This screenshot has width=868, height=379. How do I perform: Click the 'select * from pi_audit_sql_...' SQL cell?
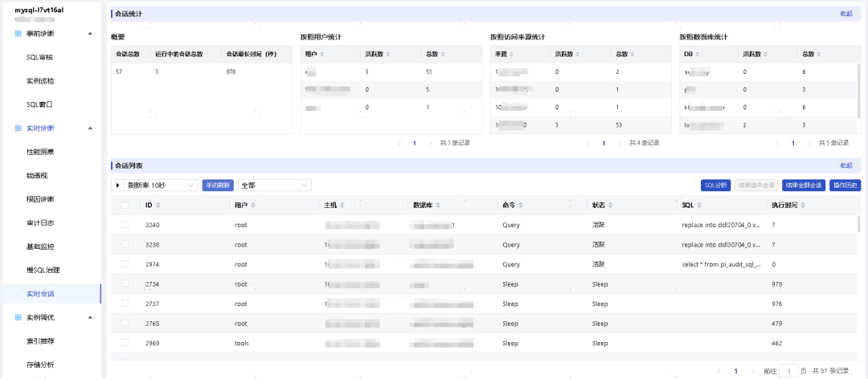[x=721, y=264]
